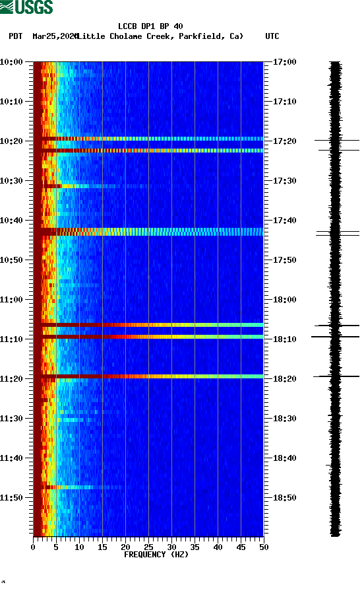Click the '17:40' UTC time label
Viewport: 364px width, 589px height.
284,221
